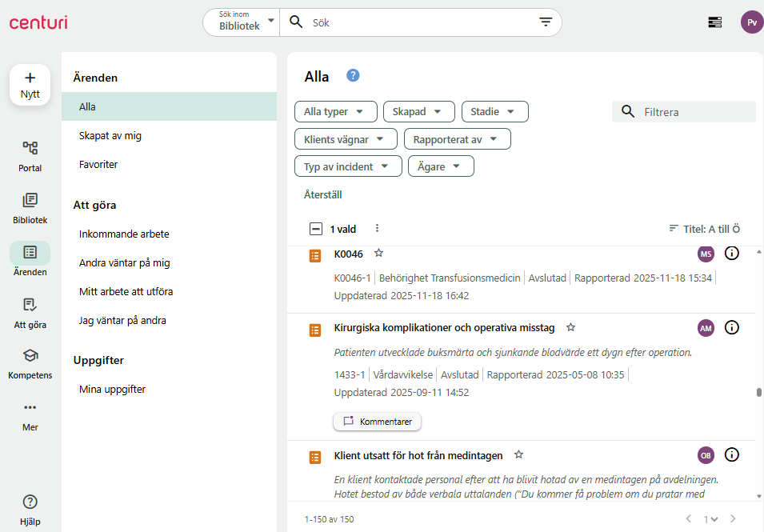Toggle the 1 vald select-all checkbox
The height and width of the screenshot is (532, 764).
[x=316, y=229]
